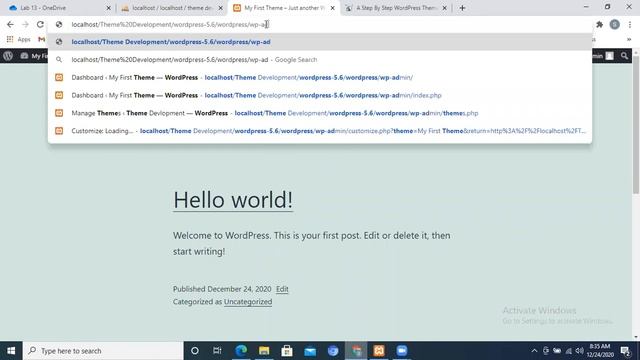Open the Windows Start menu
640x360 pixels.
tap(11, 351)
